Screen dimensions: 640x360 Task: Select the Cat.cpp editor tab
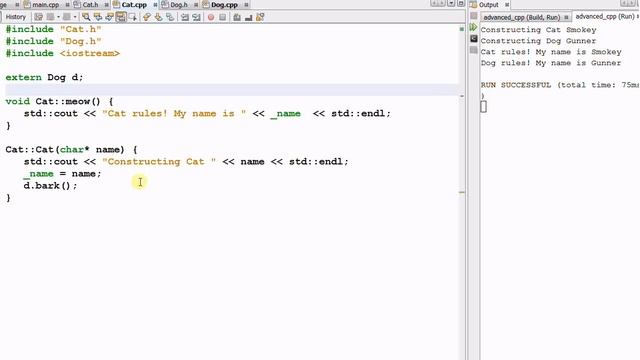tap(134, 5)
